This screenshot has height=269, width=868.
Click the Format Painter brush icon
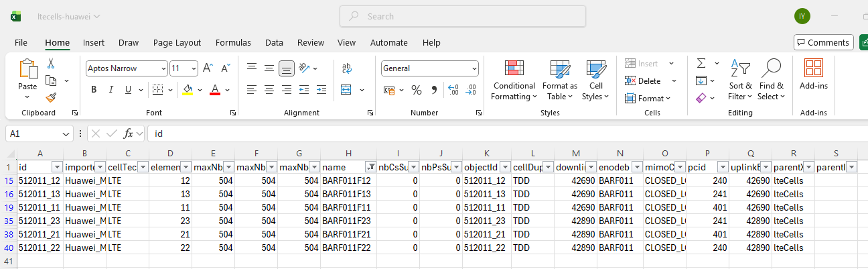point(51,97)
